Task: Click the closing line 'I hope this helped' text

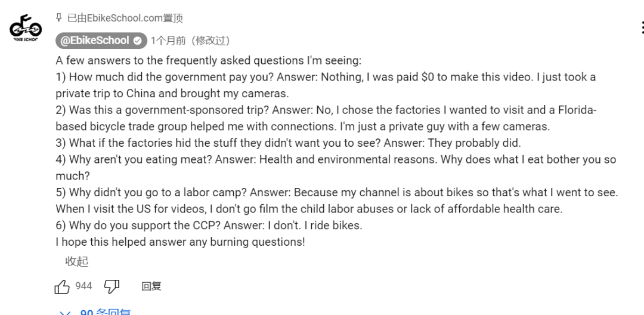Action: click(180, 242)
